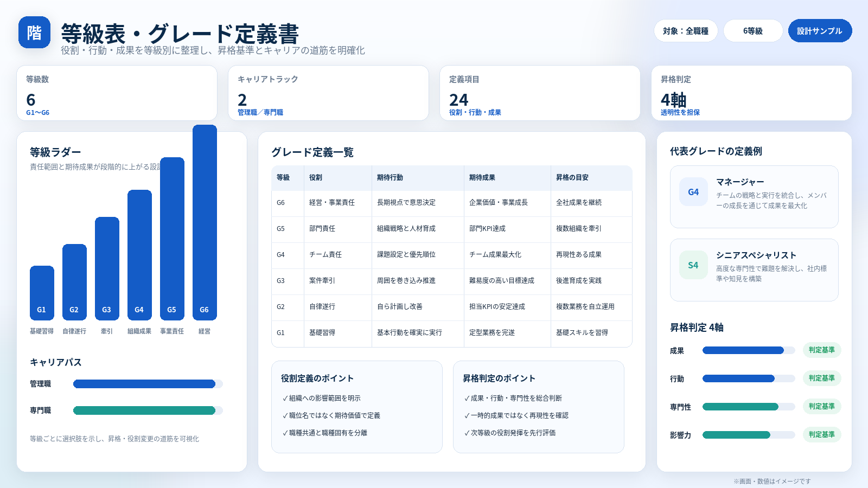Select the G6 bar in the 等級ラダー chart
Viewport: 868px width, 488px height.
pos(205,222)
